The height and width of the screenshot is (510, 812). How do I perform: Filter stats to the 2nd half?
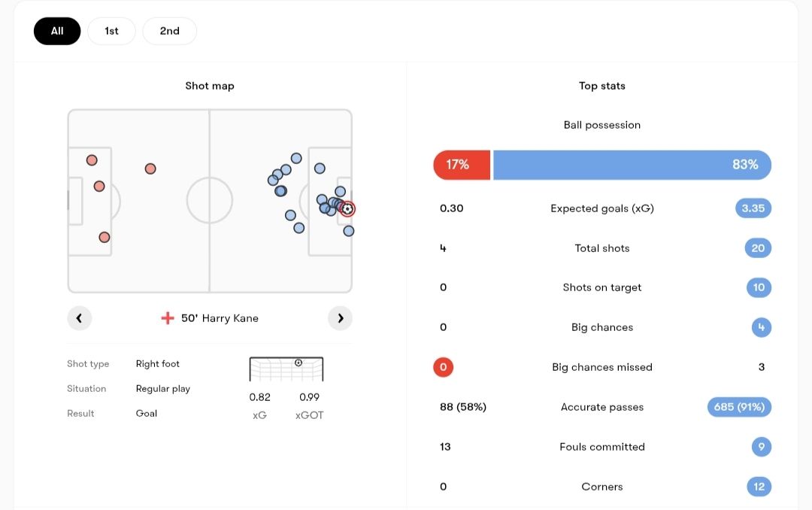coord(169,31)
